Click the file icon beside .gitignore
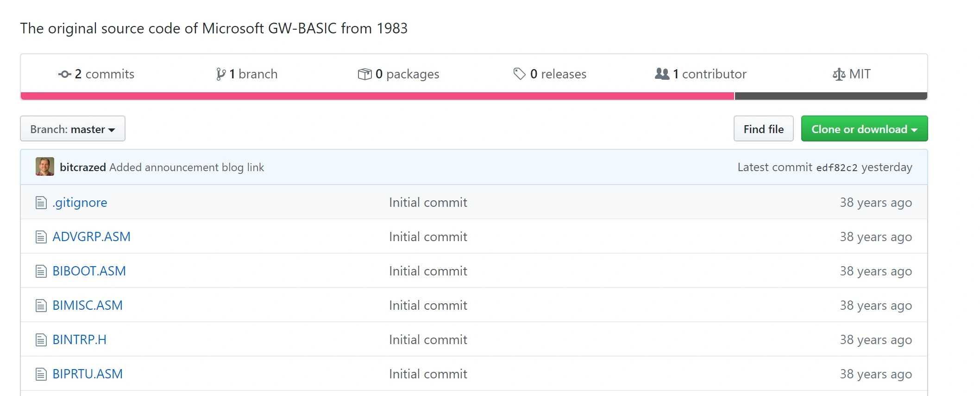This screenshot has height=396, width=980. click(x=41, y=203)
